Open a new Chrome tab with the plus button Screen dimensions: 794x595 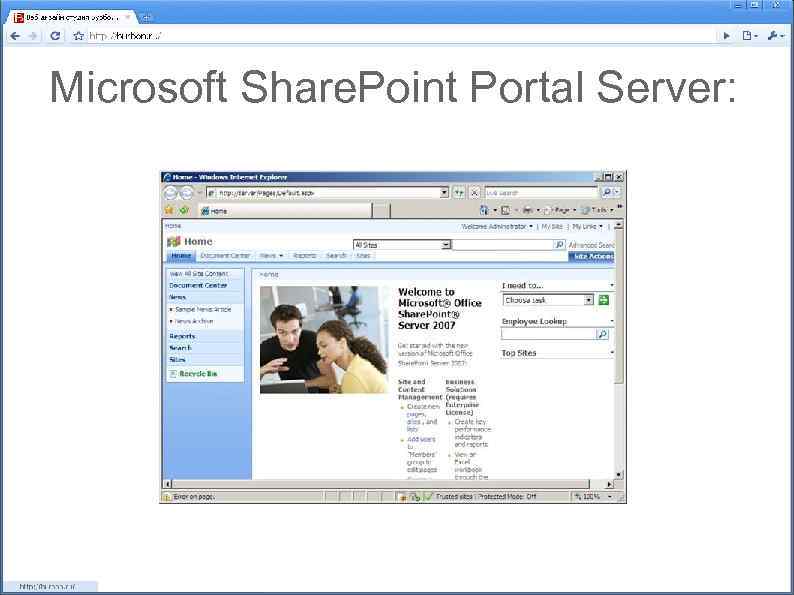click(x=146, y=18)
